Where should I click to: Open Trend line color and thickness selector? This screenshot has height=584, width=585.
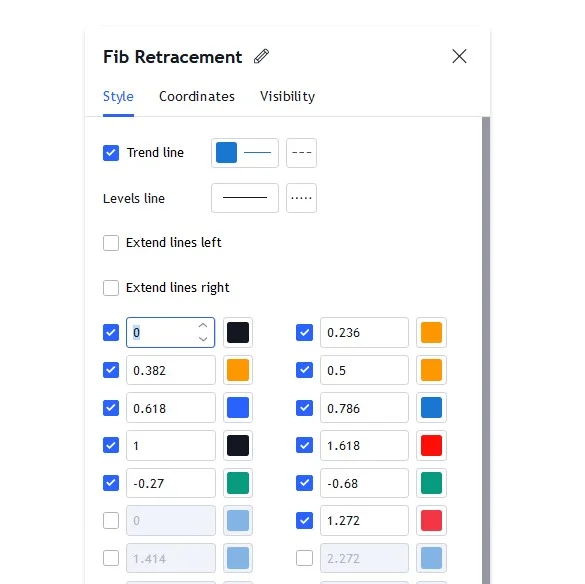245,153
